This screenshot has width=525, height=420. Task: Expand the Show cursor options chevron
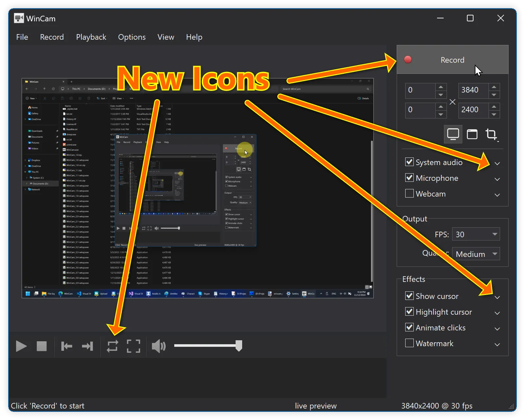click(x=497, y=297)
